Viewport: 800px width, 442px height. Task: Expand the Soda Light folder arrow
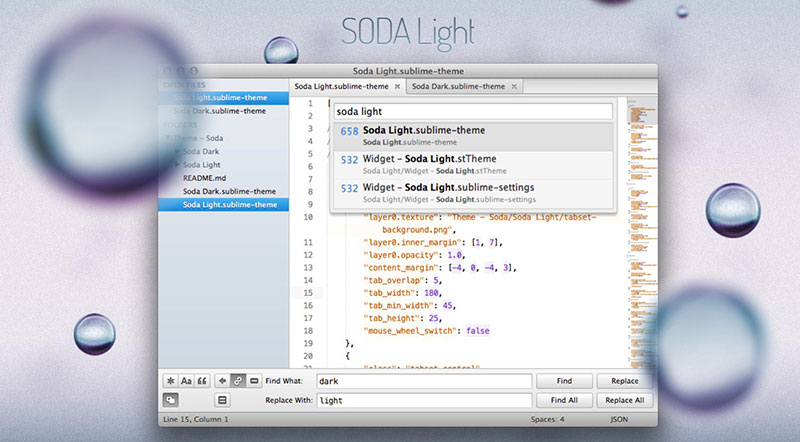pos(178,165)
